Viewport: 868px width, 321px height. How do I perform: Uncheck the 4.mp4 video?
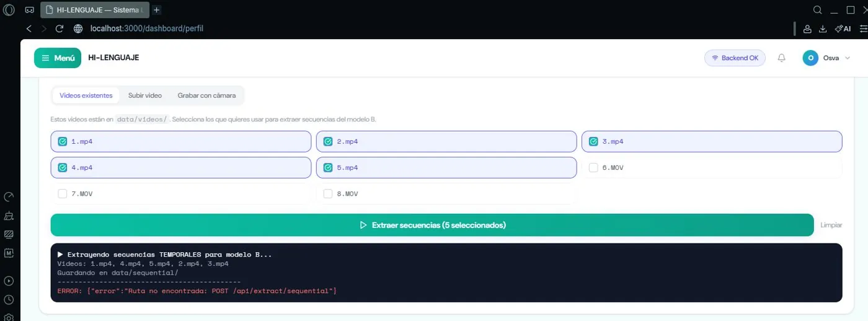pos(62,167)
